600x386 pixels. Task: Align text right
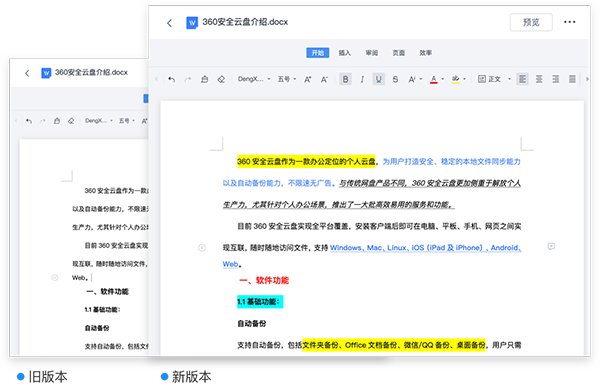tap(556, 79)
